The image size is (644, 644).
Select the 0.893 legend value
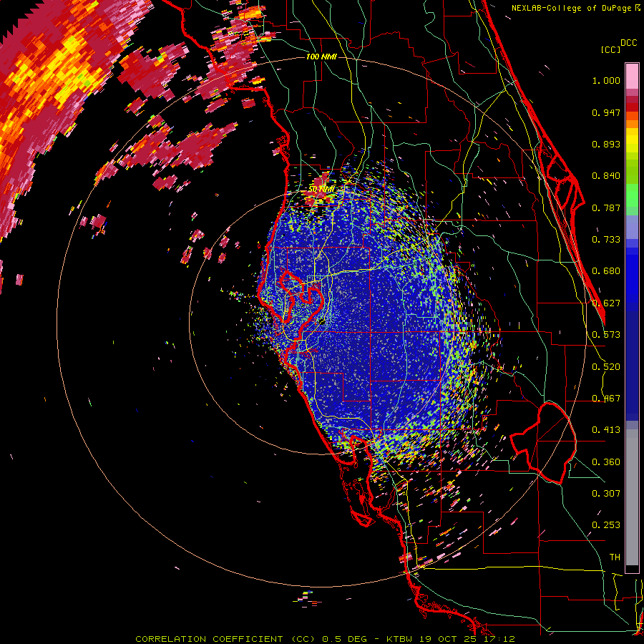tap(606, 144)
